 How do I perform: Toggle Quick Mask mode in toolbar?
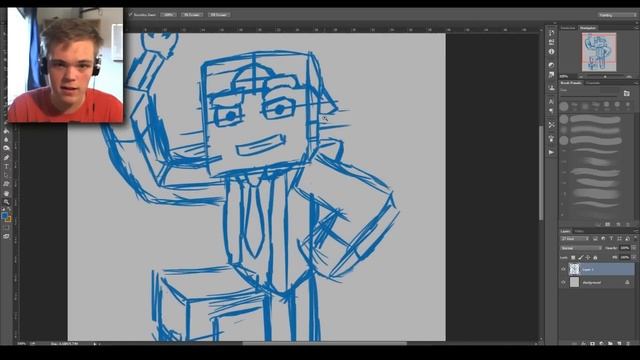coord(6,228)
